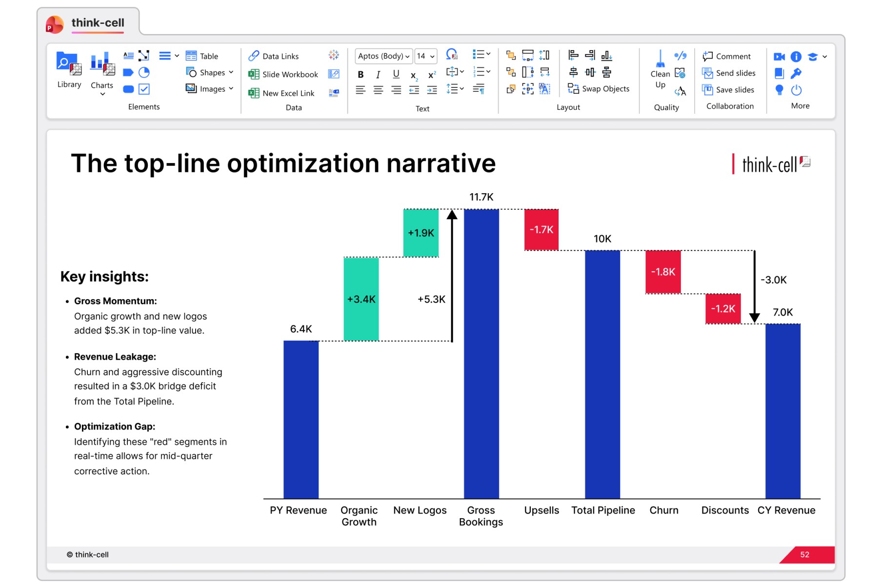The image size is (882, 588).
Task: Open the font size 14 dropdown
Action: click(425, 56)
